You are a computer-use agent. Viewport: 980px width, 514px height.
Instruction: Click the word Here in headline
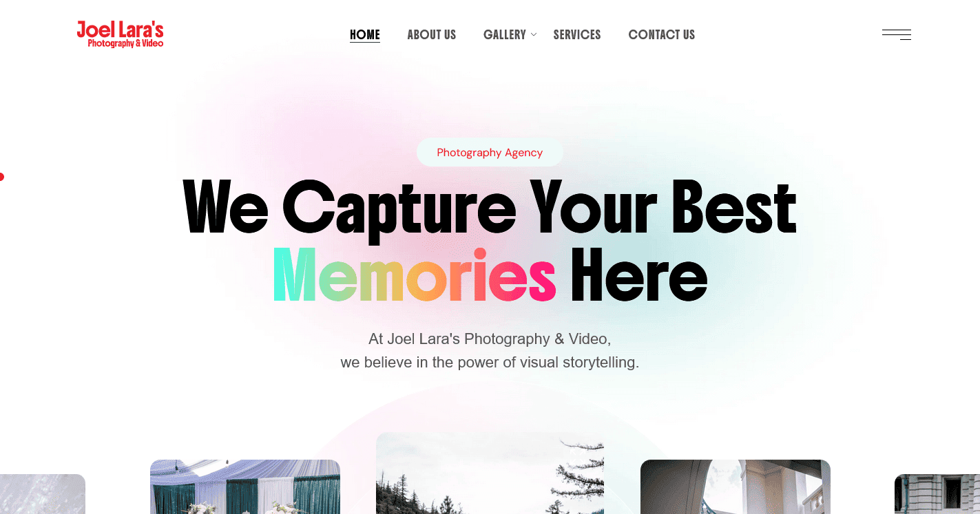click(639, 275)
